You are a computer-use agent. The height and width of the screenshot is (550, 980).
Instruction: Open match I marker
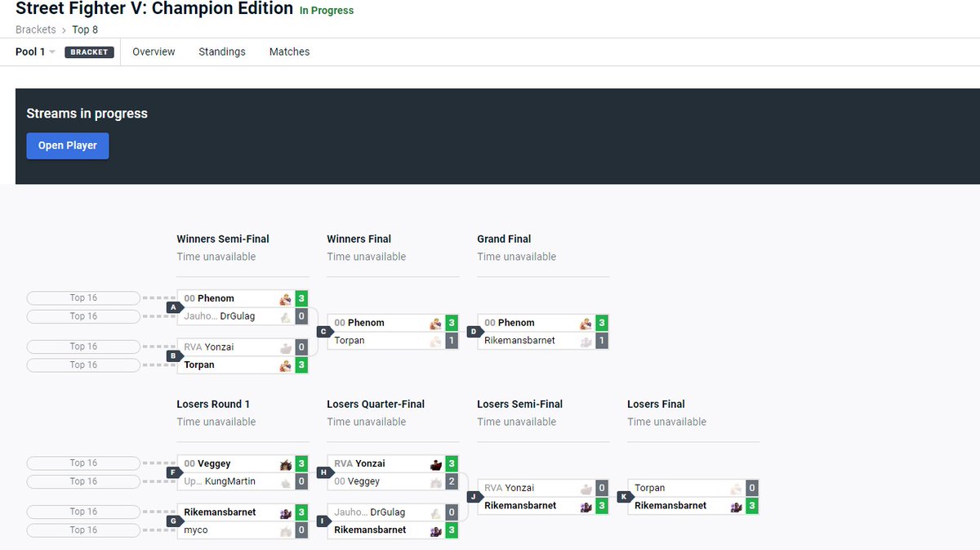pyautogui.click(x=323, y=521)
